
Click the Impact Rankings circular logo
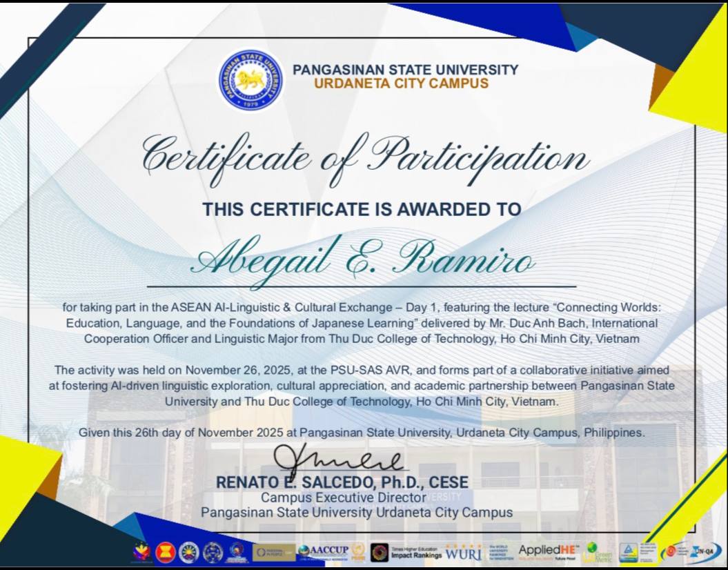(380, 552)
